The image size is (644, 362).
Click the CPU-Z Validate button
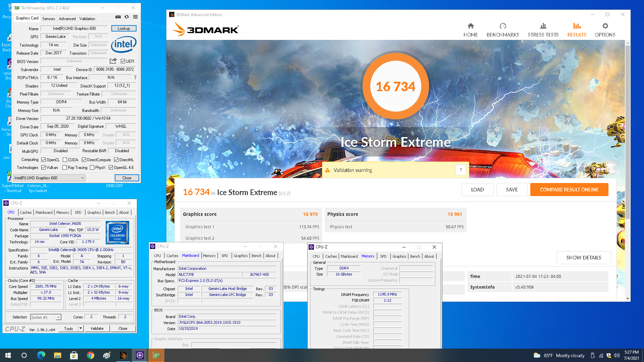(x=97, y=328)
